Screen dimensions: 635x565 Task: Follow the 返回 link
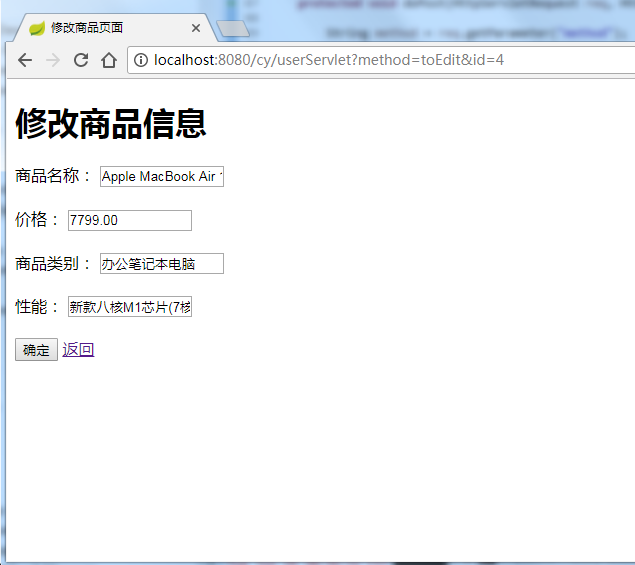78,349
